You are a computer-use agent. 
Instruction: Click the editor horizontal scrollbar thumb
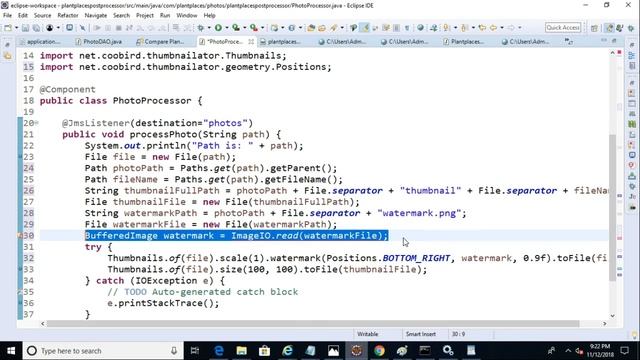[313, 324]
